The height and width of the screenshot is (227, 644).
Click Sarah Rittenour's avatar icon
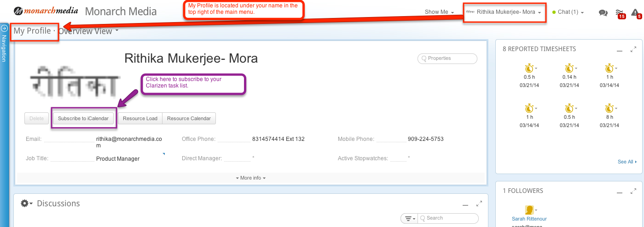click(529, 210)
